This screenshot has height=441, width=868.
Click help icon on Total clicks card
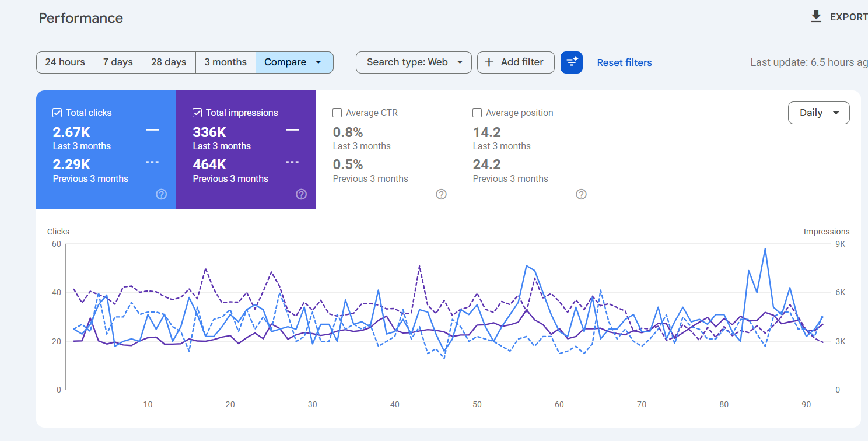tap(162, 194)
